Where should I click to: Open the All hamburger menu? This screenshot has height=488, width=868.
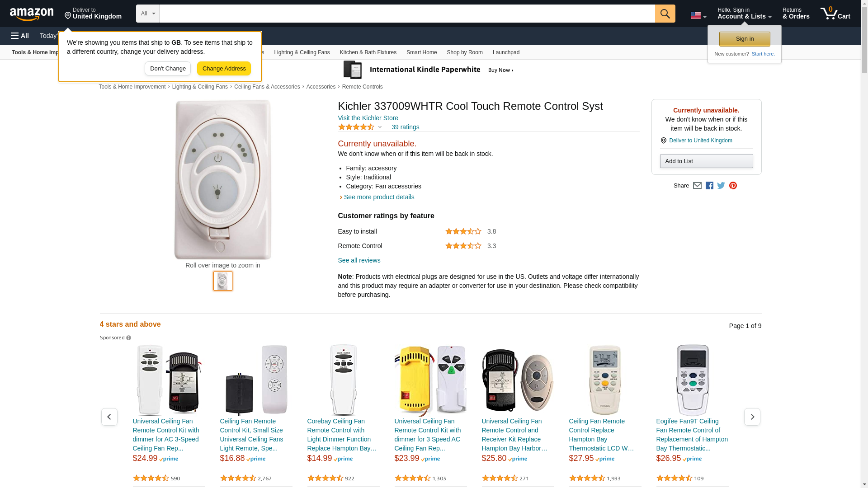[x=20, y=36]
